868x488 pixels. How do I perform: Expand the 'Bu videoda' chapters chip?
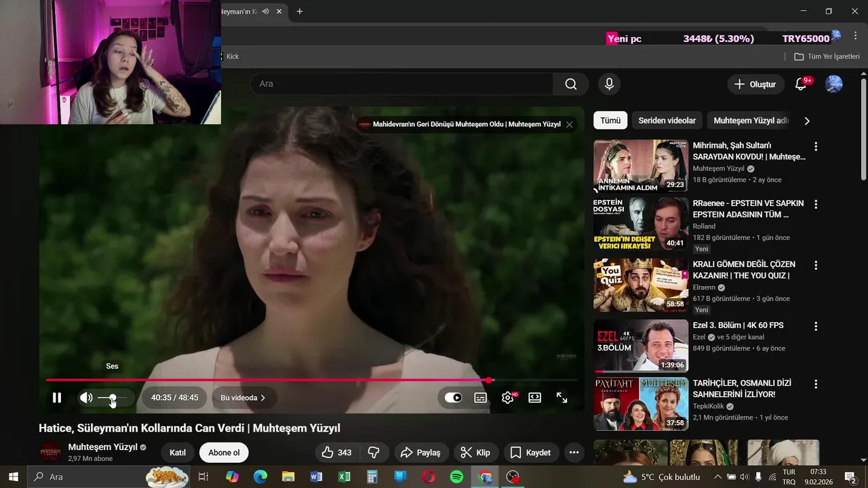click(x=243, y=398)
